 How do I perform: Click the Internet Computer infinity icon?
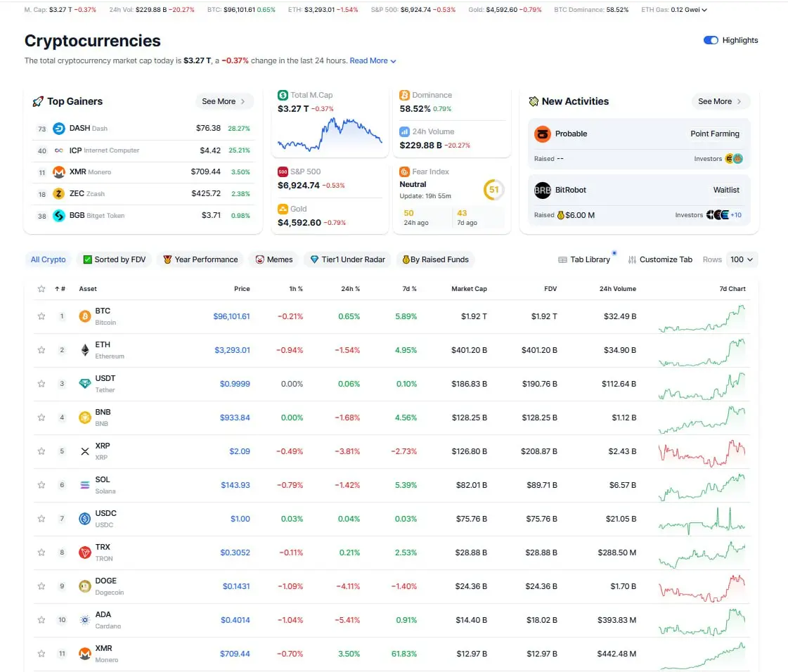pos(59,150)
